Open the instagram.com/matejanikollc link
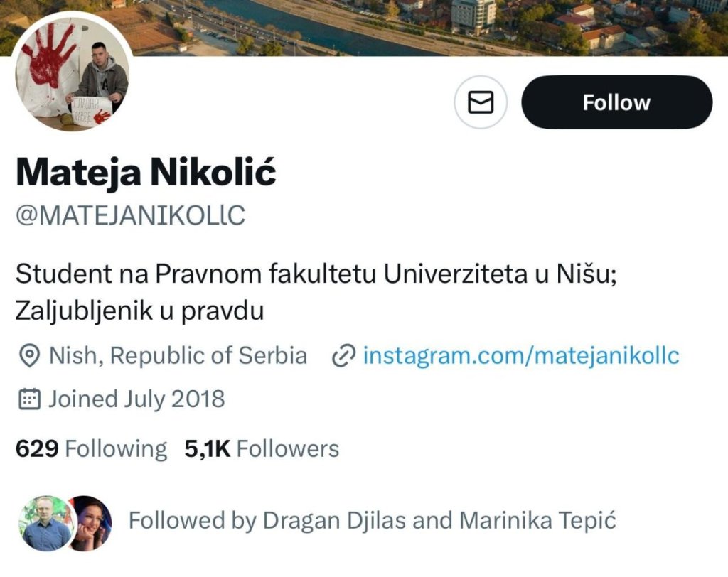 pyautogui.click(x=521, y=355)
